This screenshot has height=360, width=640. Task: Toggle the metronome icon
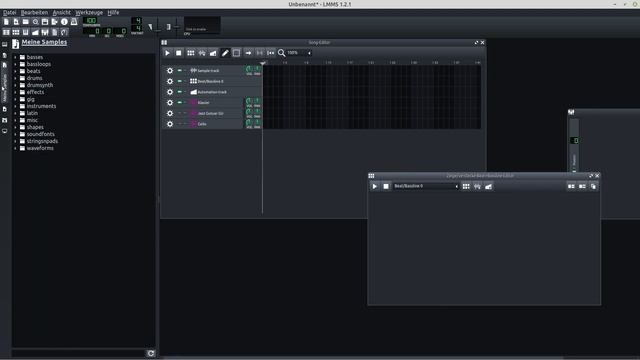pyautogui.click(x=74, y=22)
